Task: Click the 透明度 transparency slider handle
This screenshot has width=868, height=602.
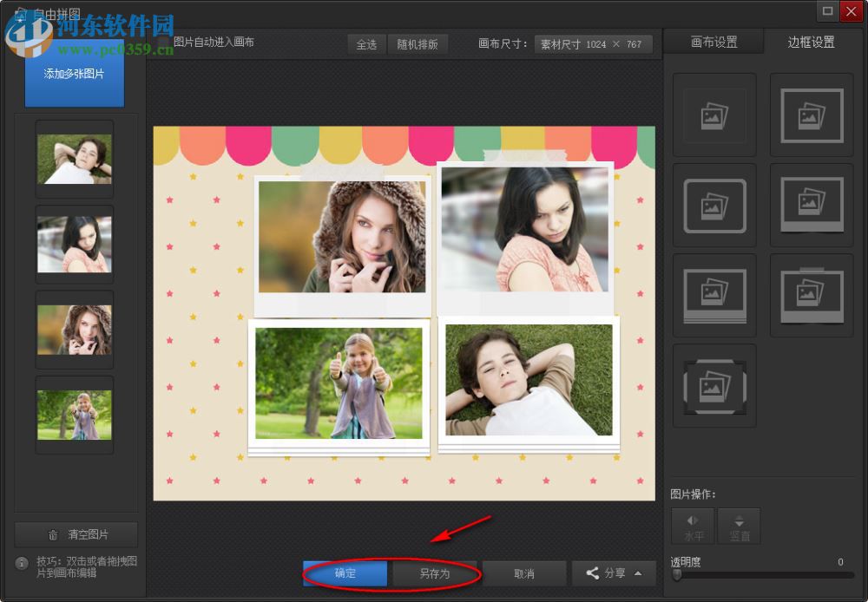Action: coord(677,575)
